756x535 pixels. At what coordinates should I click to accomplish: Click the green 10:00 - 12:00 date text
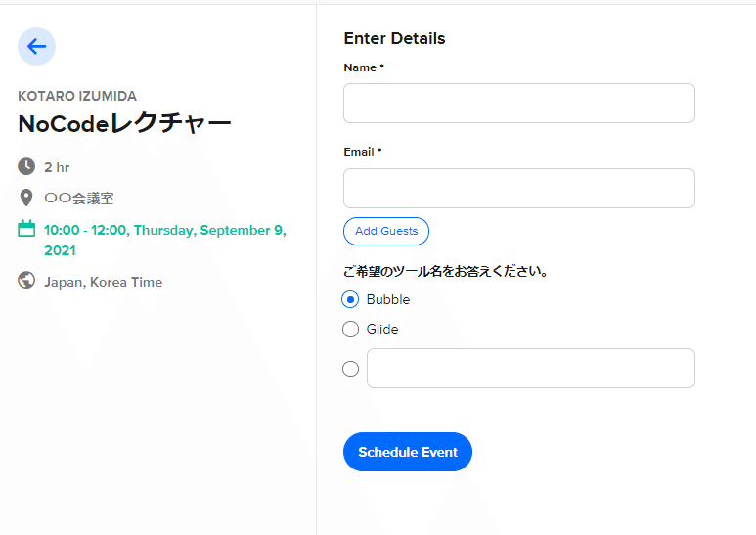point(164,240)
